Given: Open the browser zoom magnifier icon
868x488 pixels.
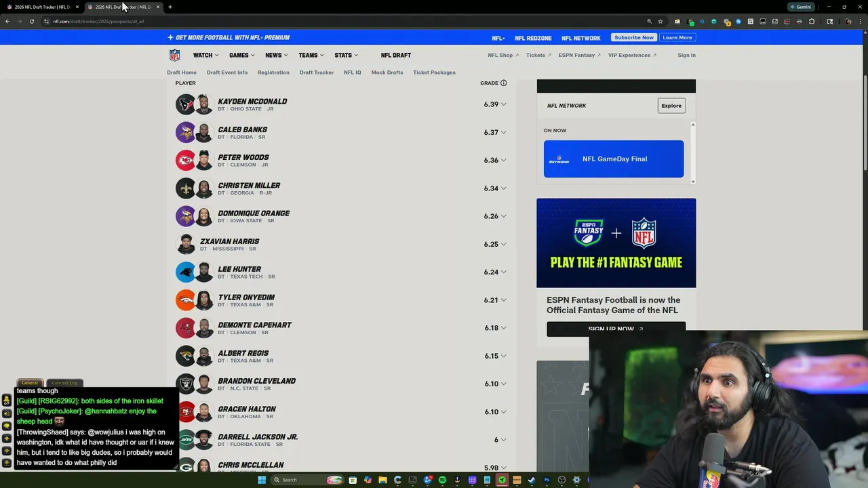Looking at the screenshot, I should [x=649, y=21].
